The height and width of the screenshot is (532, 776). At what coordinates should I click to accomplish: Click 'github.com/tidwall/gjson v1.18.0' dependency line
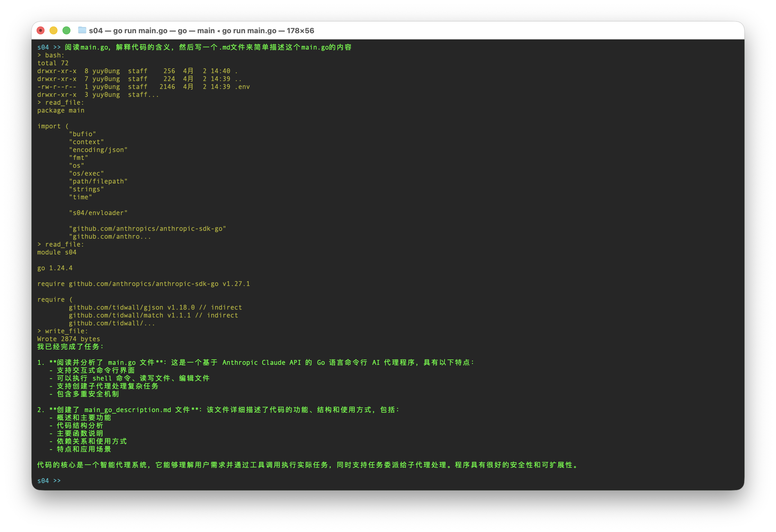pos(132,307)
